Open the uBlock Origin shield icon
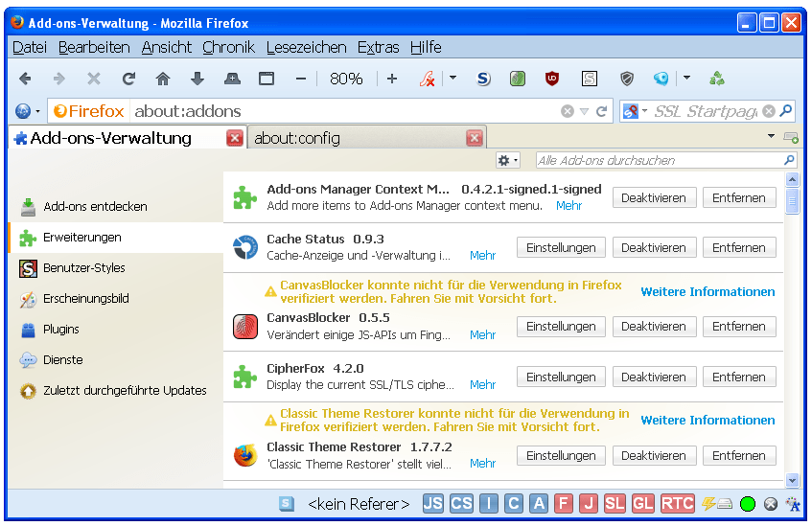812x526 pixels. [552, 79]
